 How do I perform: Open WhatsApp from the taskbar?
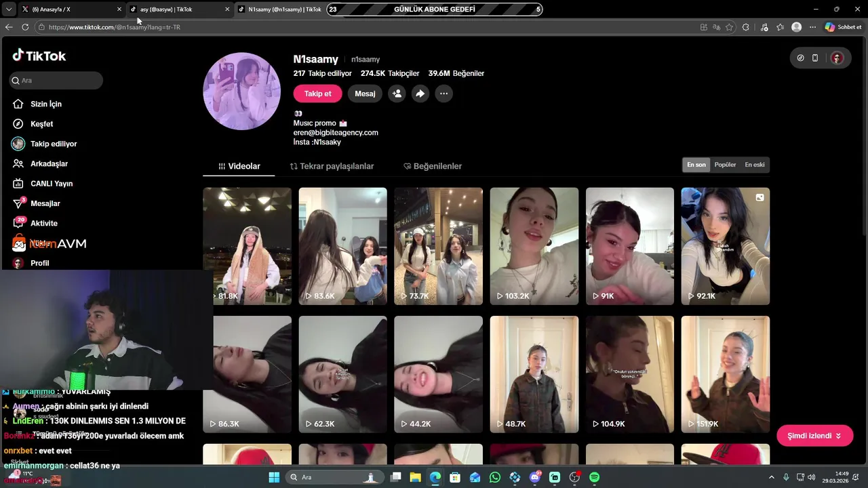point(495,477)
